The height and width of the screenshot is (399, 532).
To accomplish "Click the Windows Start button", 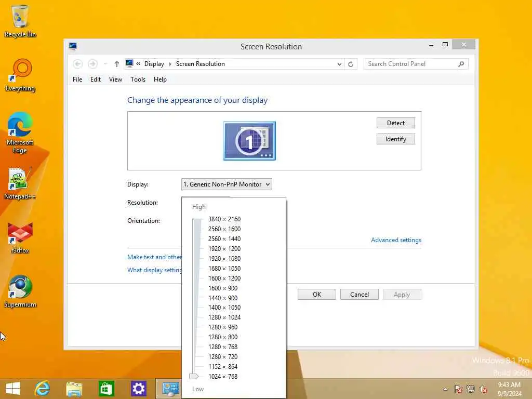I will pyautogui.click(x=13, y=389).
